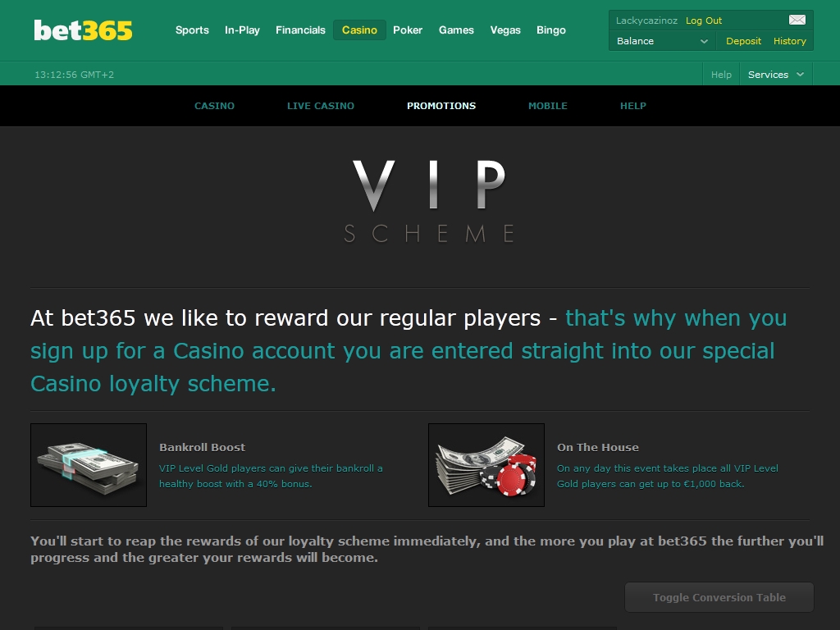Image resolution: width=840 pixels, height=630 pixels.
Task: Toggle the Conversion Table button
Action: (x=719, y=597)
